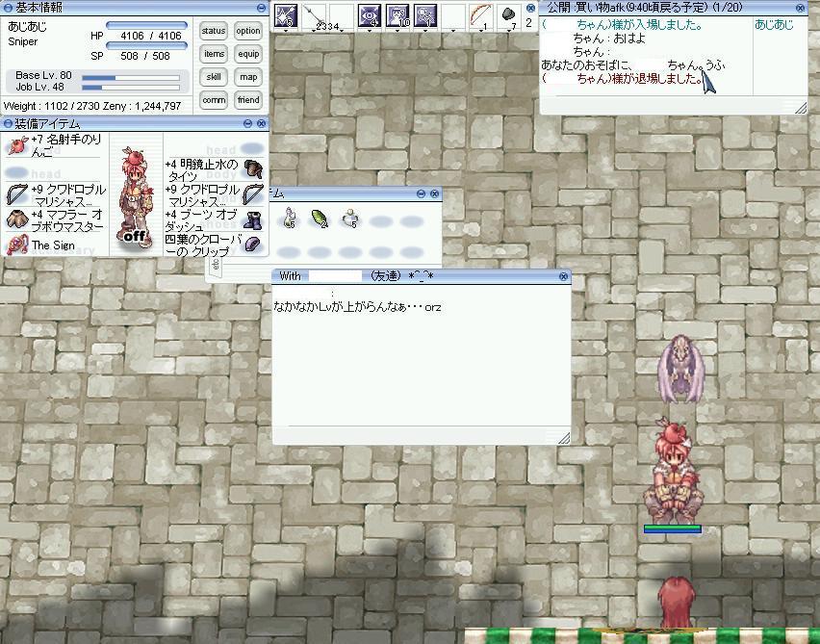Close the skill hotbar
Image resolution: width=820 pixels, height=644 pixels.
[x=531, y=8]
